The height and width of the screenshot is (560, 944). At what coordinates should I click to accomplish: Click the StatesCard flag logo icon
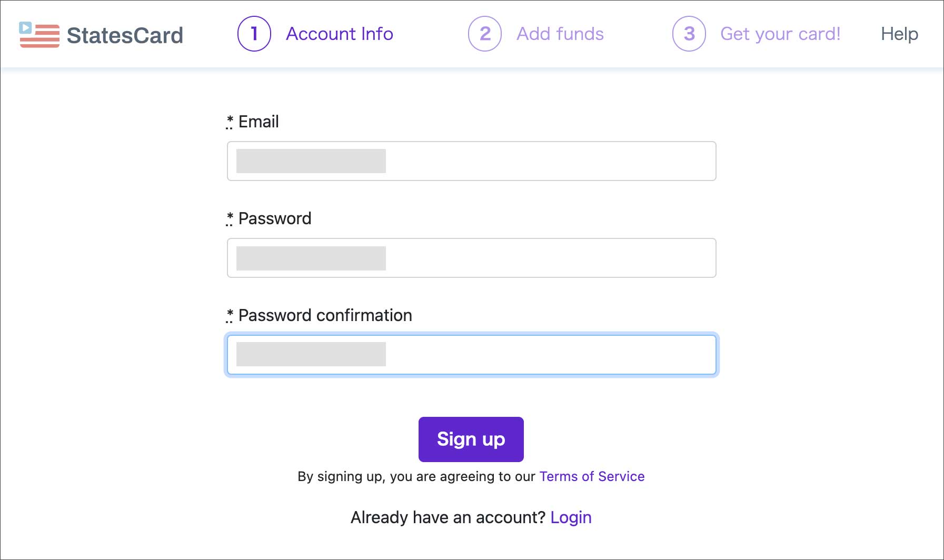39,35
